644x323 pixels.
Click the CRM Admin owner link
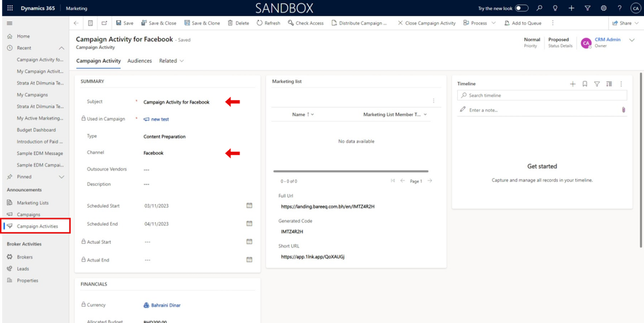607,40
